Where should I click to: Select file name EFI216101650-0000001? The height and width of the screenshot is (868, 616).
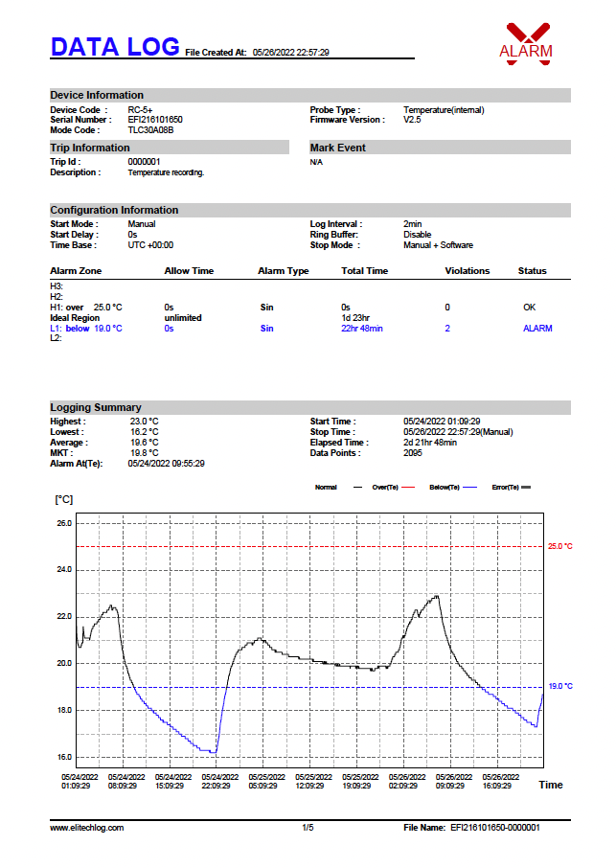click(495, 828)
